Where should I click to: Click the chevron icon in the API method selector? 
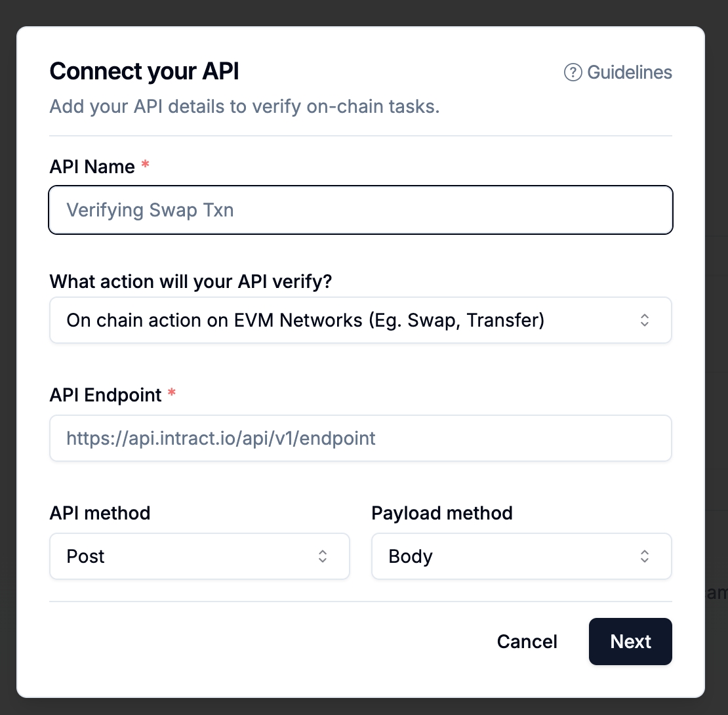[323, 556]
